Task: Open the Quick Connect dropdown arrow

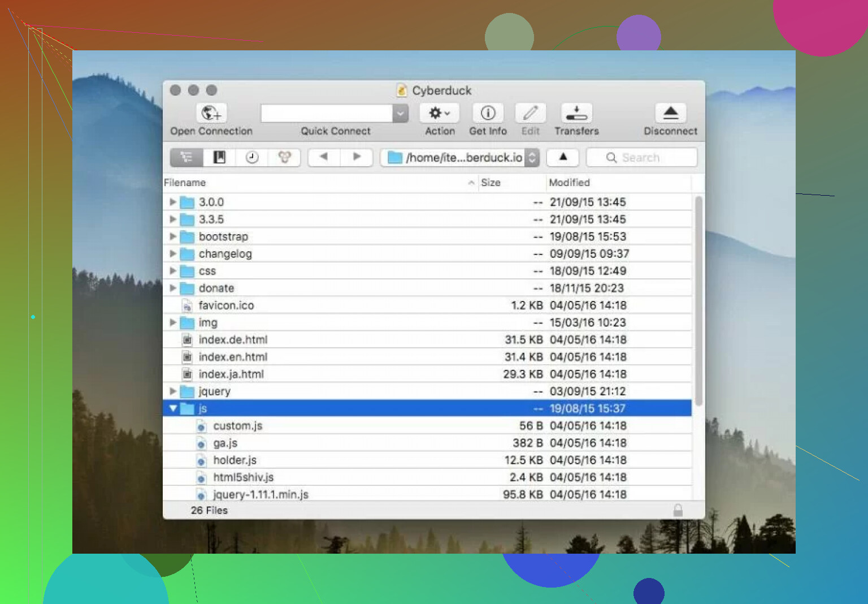Action: pos(400,113)
